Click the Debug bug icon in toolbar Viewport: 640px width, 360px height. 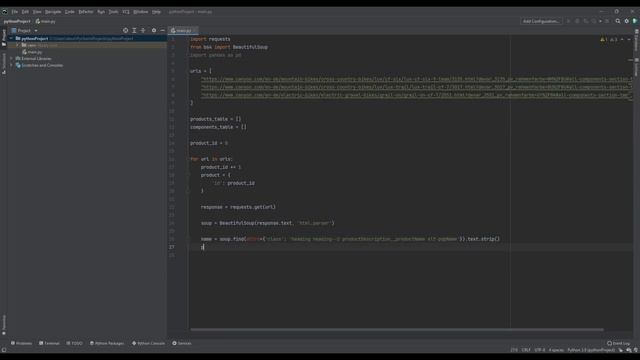tap(577, 21)
